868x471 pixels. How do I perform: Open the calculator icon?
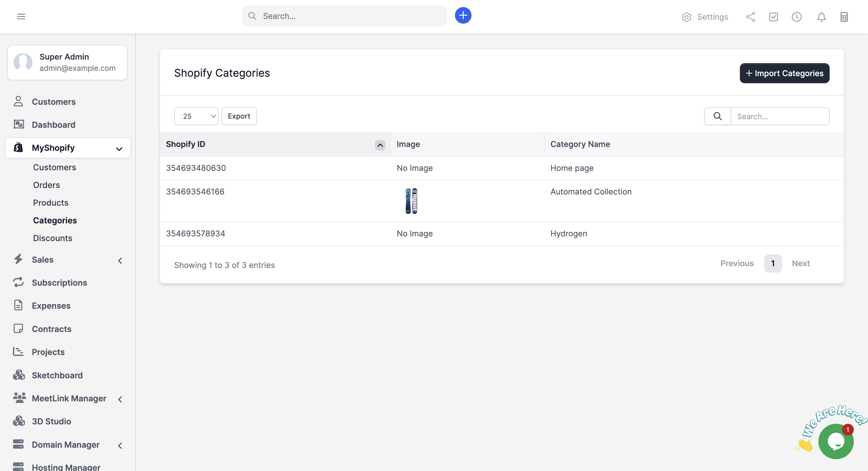844,17
